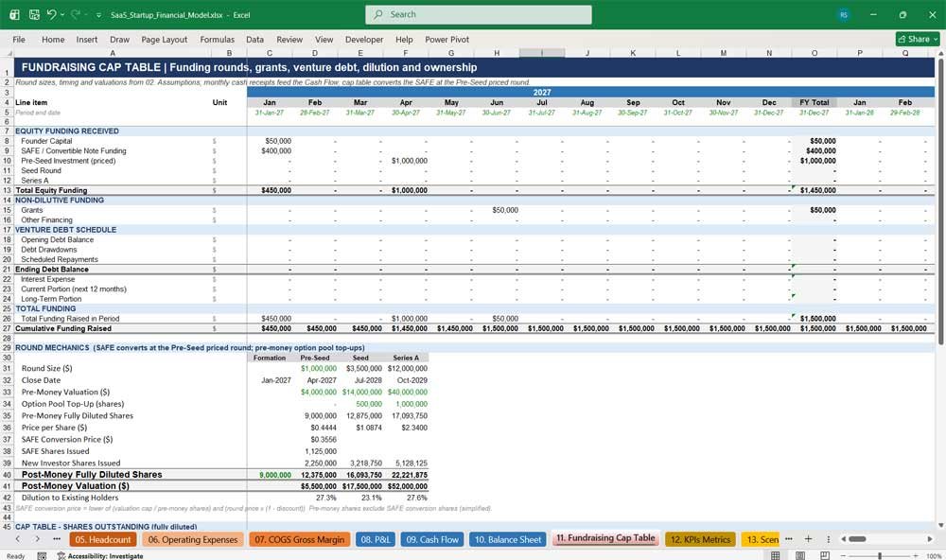Click zoom in plus button
The width and height of the screenshot is (946, 560).
coord(915,555)
